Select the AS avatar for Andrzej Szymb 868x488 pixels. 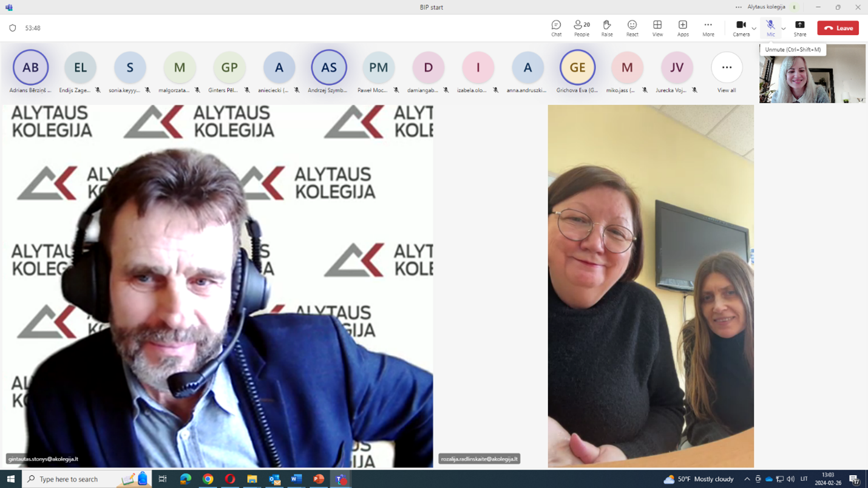pyautogui.click(x=329, y=67)
